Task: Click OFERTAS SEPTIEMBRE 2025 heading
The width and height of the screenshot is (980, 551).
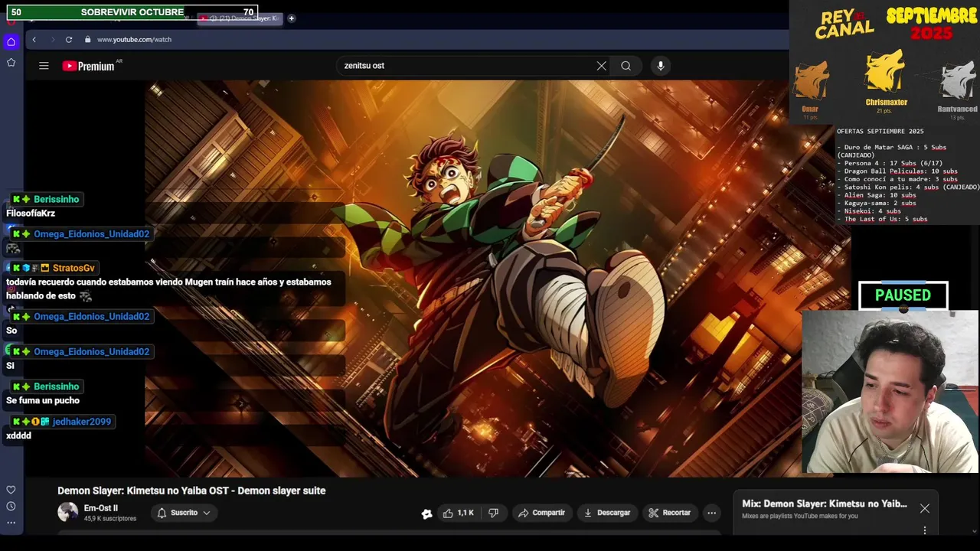Action: (x=880, y=131)
